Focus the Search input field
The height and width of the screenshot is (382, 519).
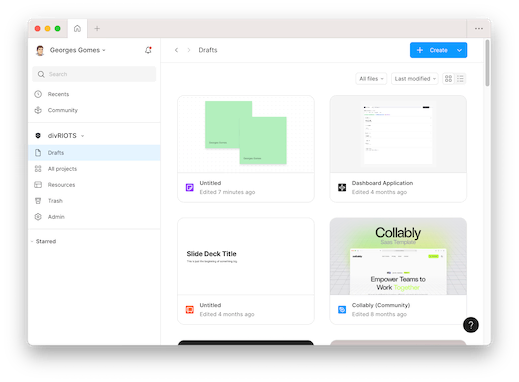[x=94, y=74]
